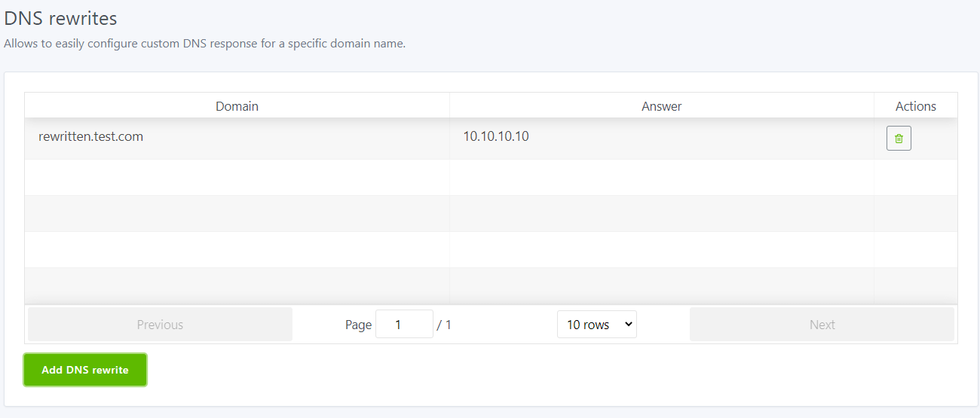Click the description text about custom DNS response
980x418 pixels.
[205, 44]
